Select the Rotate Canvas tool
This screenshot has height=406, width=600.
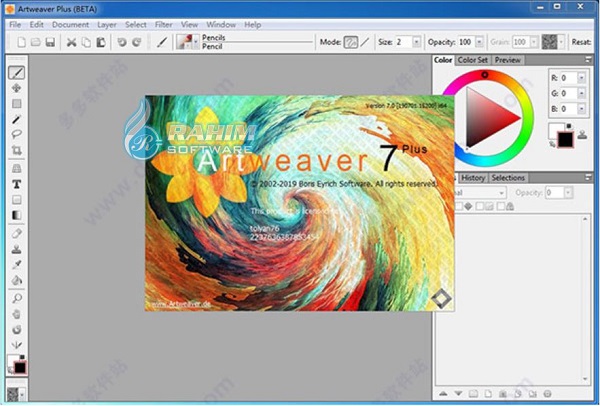16,329
